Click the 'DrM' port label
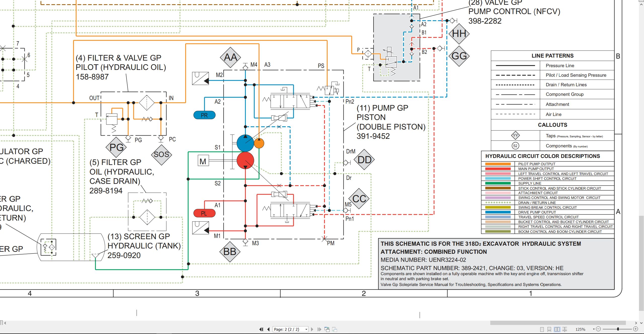644x334 pixels. point(351,151)
